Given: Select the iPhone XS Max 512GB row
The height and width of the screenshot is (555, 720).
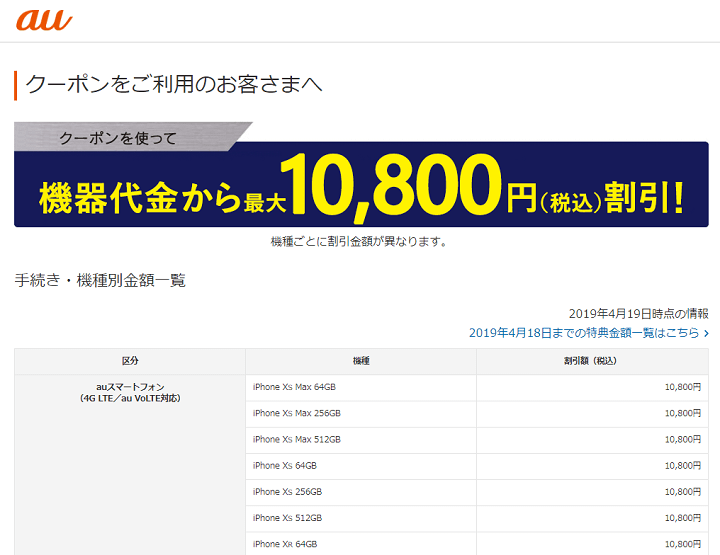Looking at the screenshot, I should point(477,440).
